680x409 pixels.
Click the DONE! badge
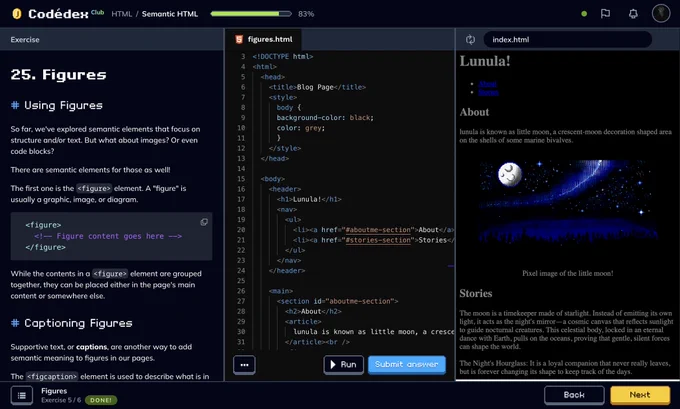pyautogui.click(x=101, y=400)
